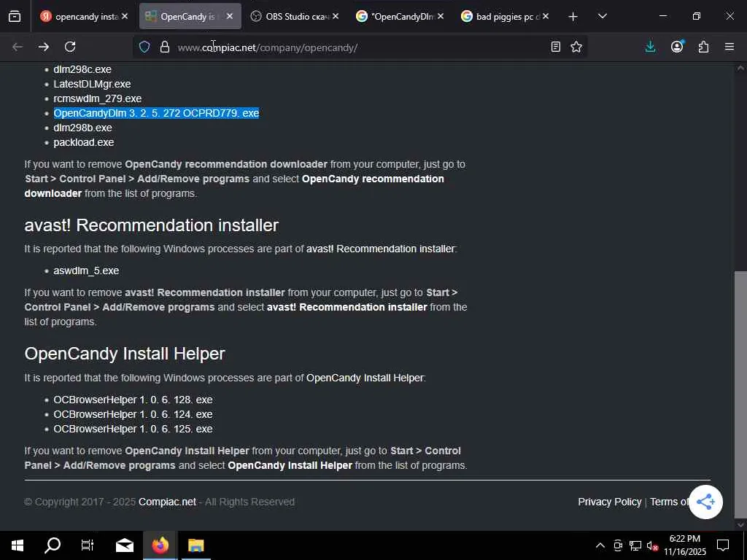Click the page's vertical scrollbar thumb
The image size is (747, 560).
(740, 394)
